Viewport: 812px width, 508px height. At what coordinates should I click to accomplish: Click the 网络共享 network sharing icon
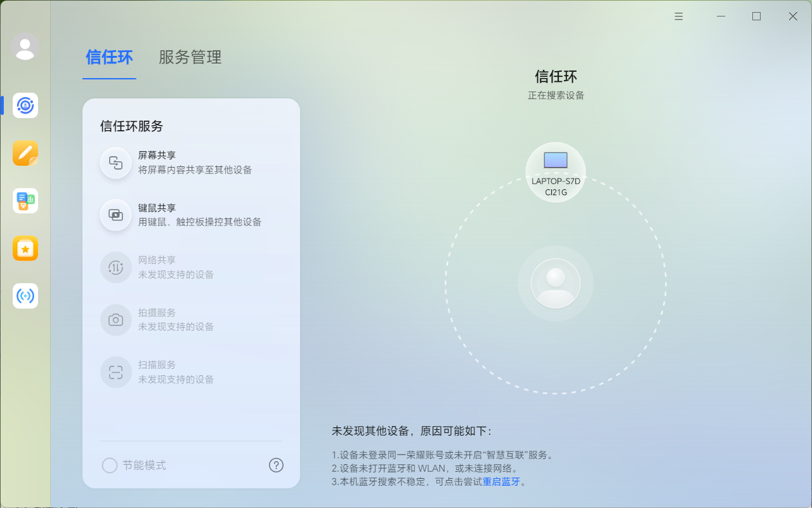tap(115, 267)
